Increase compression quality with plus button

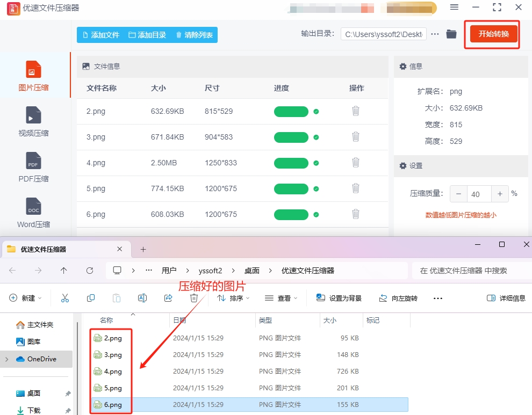click(500, 194)
